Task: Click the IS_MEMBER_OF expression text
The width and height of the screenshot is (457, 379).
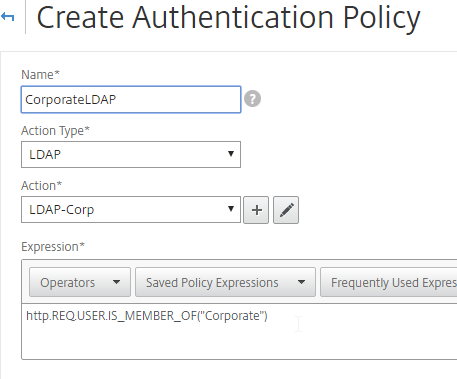Action: tap(147, 316)
